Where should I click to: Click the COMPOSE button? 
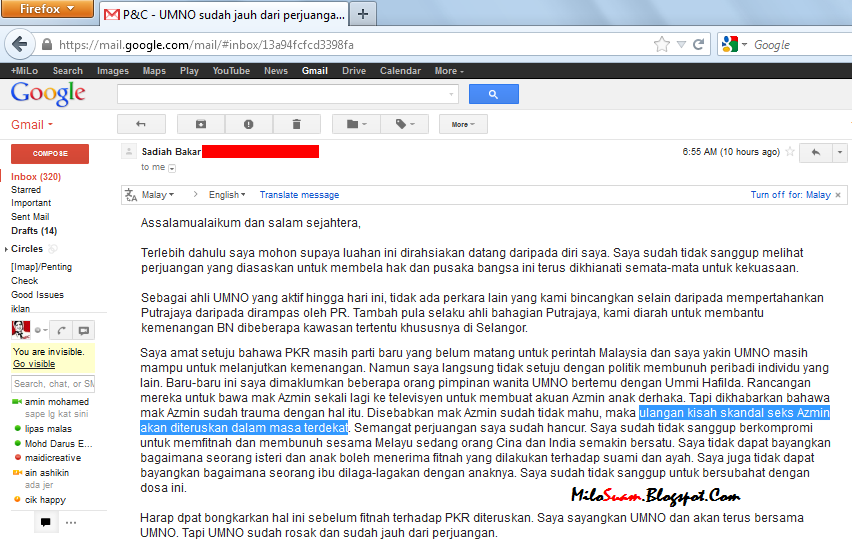click(50, 153)
